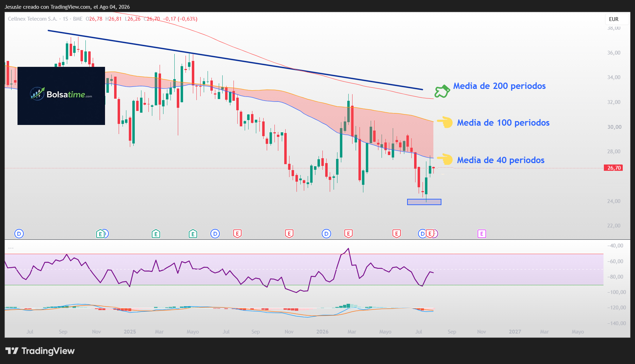Click the red 26,70 current price tag

click(x=613, y=168)
